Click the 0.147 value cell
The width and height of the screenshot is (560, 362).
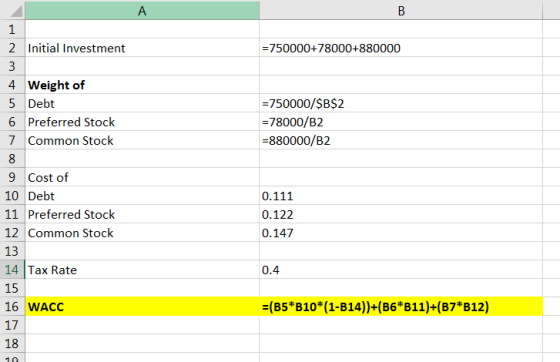coord(401,233)
